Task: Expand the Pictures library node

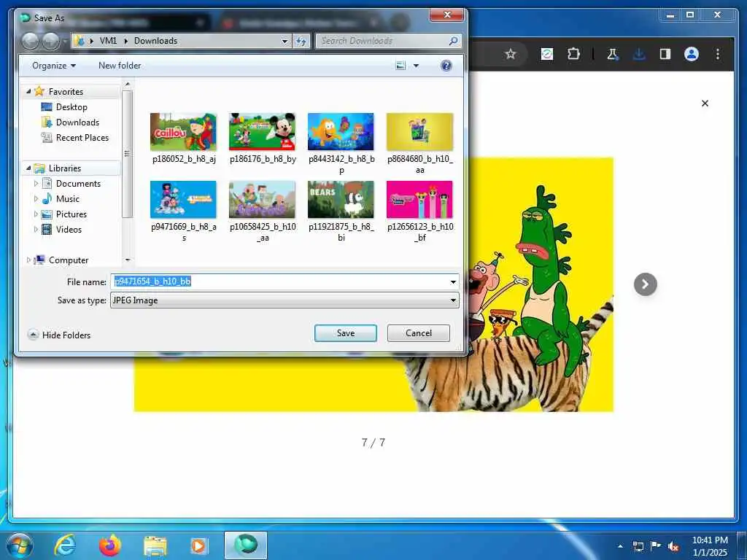Action: click(36, 214)
